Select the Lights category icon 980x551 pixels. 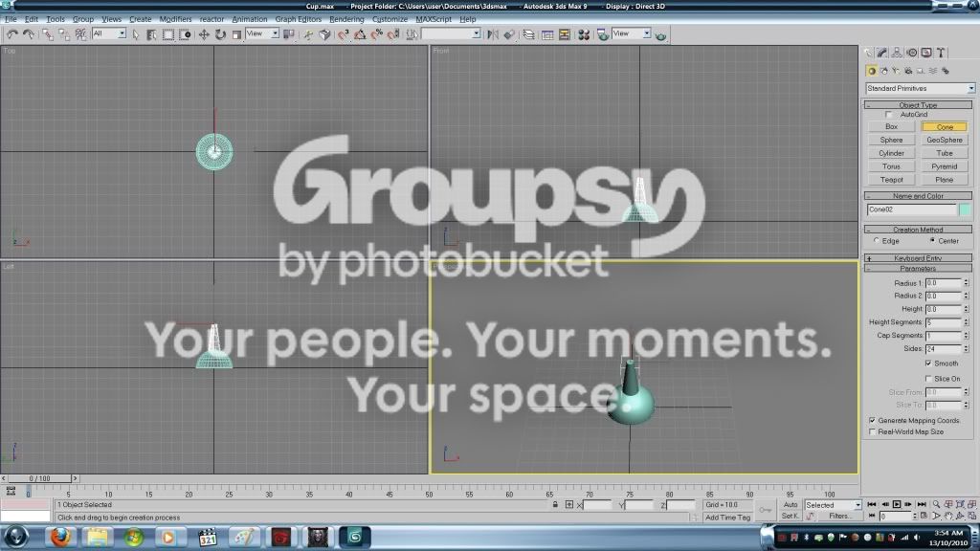point(896,71)
